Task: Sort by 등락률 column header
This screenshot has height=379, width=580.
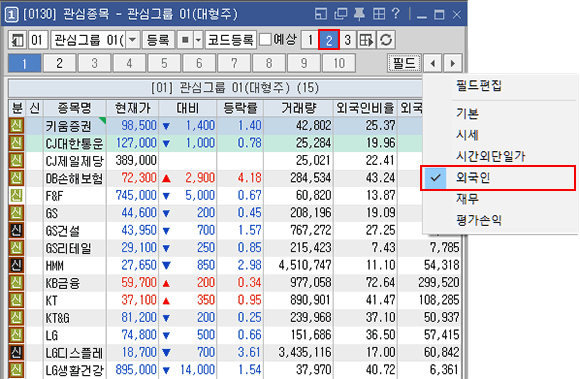Action: tap(240, 108)
